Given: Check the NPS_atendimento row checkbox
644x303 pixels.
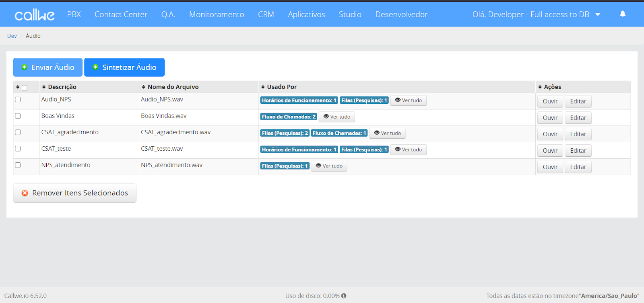Looking at the screenshot, I should (18, 165).
